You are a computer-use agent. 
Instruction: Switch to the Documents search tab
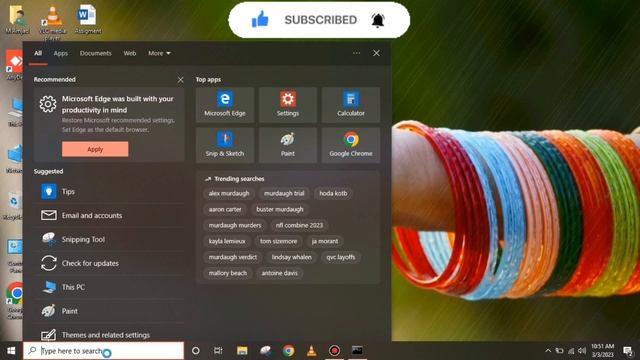point(96,53)
